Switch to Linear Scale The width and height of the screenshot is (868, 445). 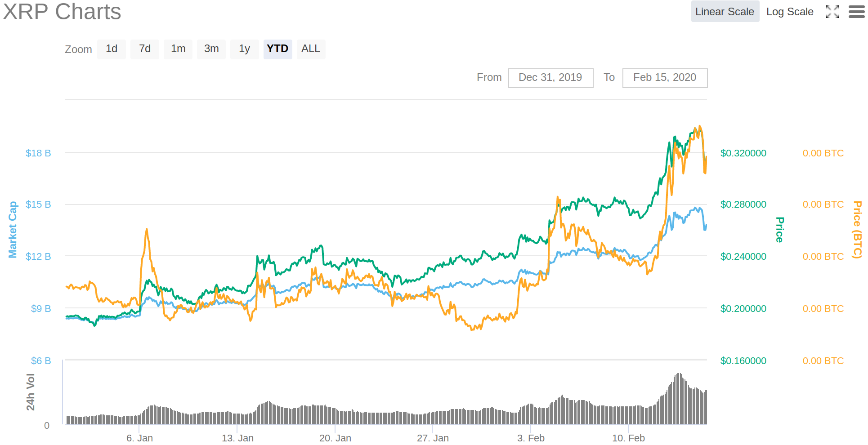[x=725, y=12]
